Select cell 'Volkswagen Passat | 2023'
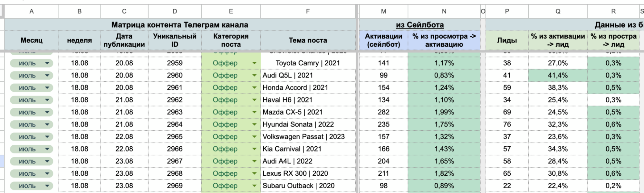Screen dimensions: 644x193 308,137
